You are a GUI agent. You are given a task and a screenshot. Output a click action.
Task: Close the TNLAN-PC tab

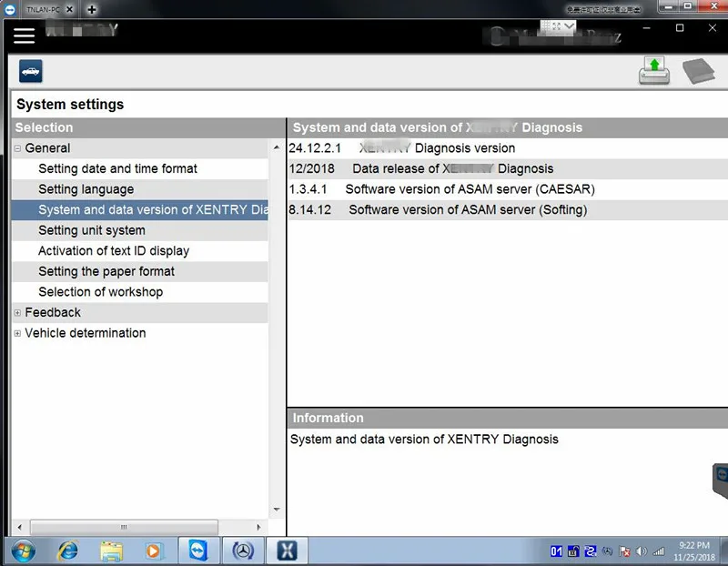tap(70, 9)
